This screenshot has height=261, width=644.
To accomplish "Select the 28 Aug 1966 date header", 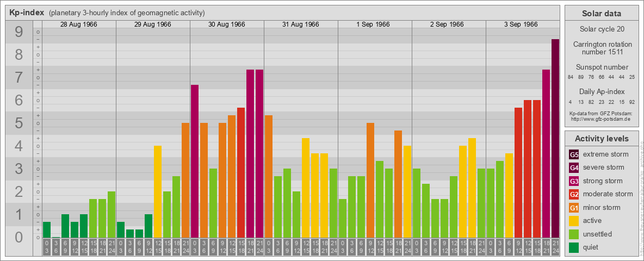I will [x=79, y=24].
